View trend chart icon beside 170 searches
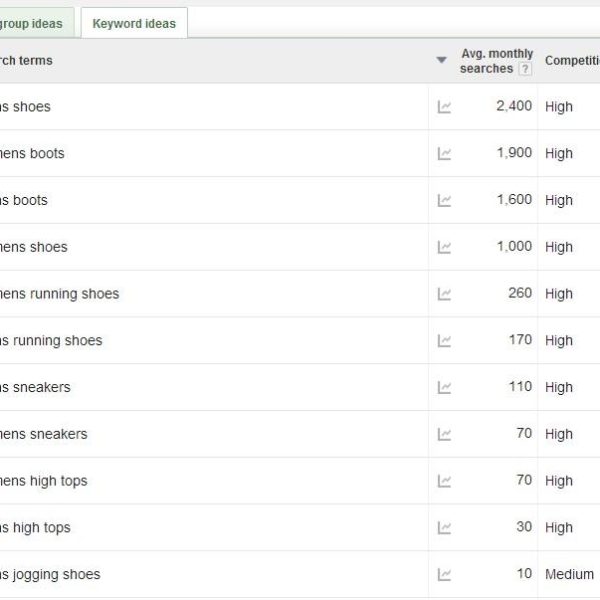600x600 pixels. 444,341
